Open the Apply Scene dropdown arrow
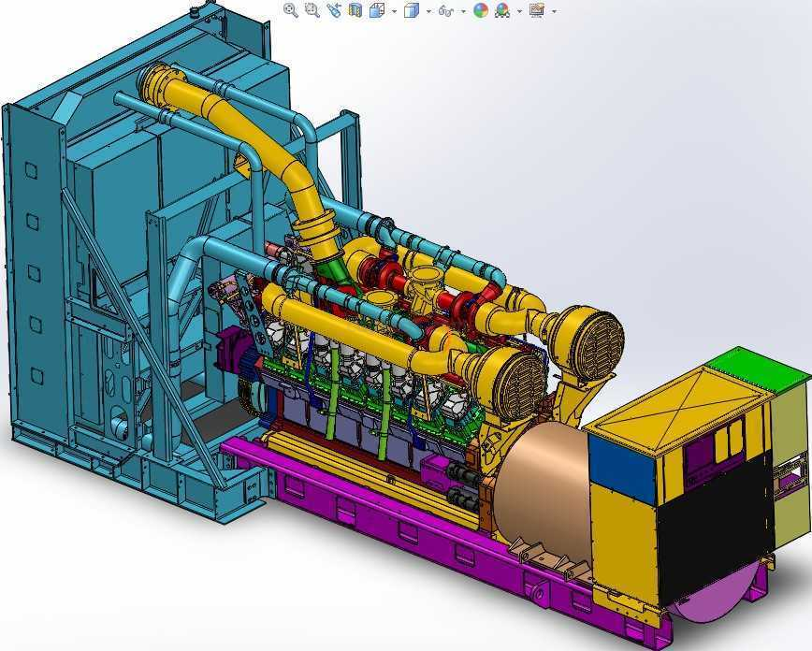 click(x=519, y=11)
